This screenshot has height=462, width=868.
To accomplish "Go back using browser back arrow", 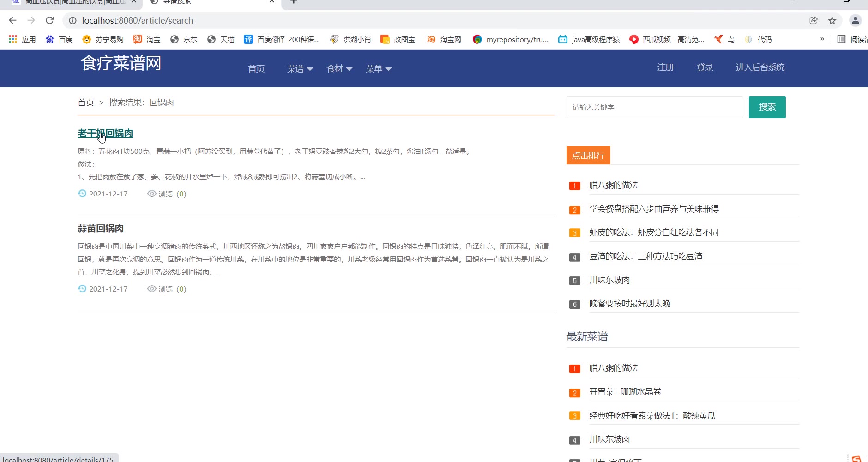I will click(x=12, y=20).
